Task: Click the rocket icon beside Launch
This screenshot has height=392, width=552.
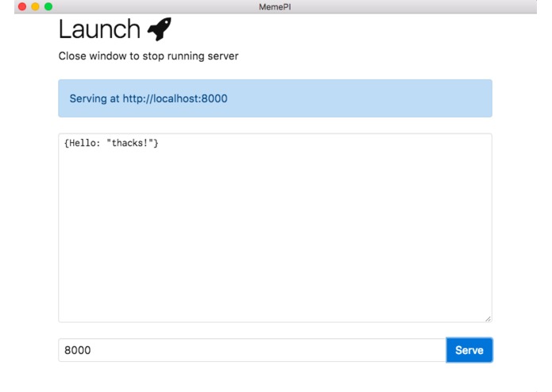Action: pyautogui.click(x=160, y=29)
